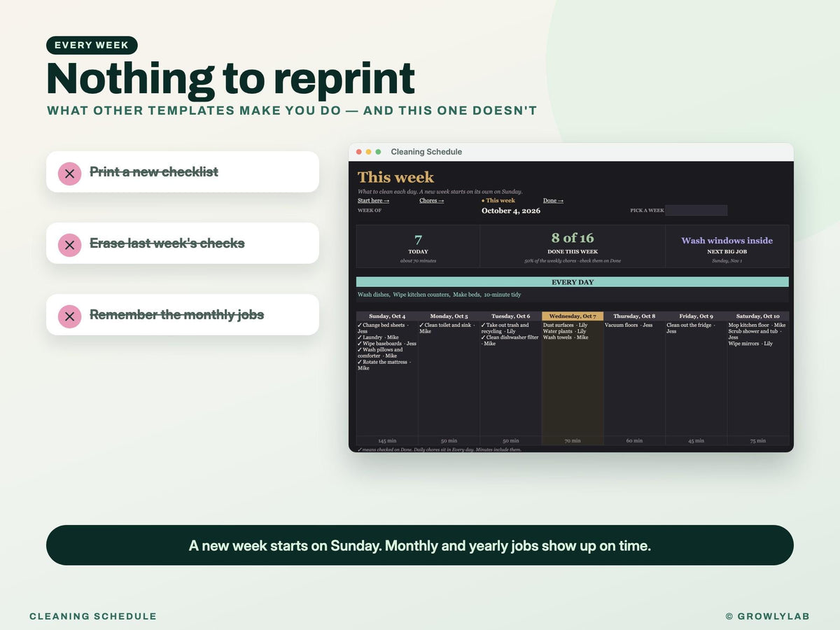Click the "45 min" Friday total
The image size is (840, 630).
click(x=696, y=441)
